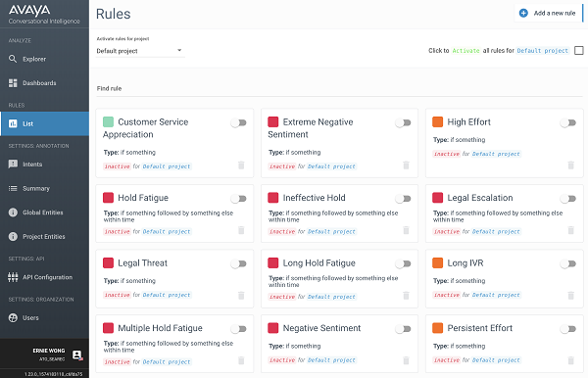The image size is (588, 378).
Task: Click the Global Entities info icon
Action: point(13,213)
